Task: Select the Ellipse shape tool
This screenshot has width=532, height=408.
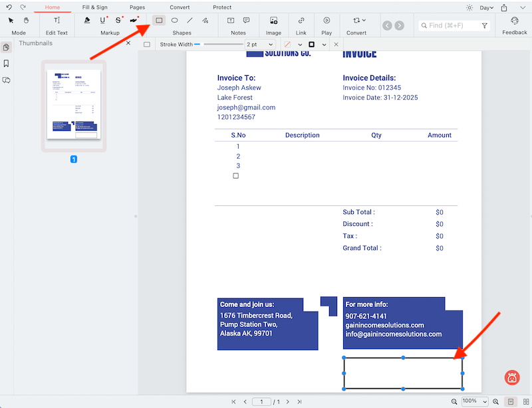Action: click(x=174, y=21)
